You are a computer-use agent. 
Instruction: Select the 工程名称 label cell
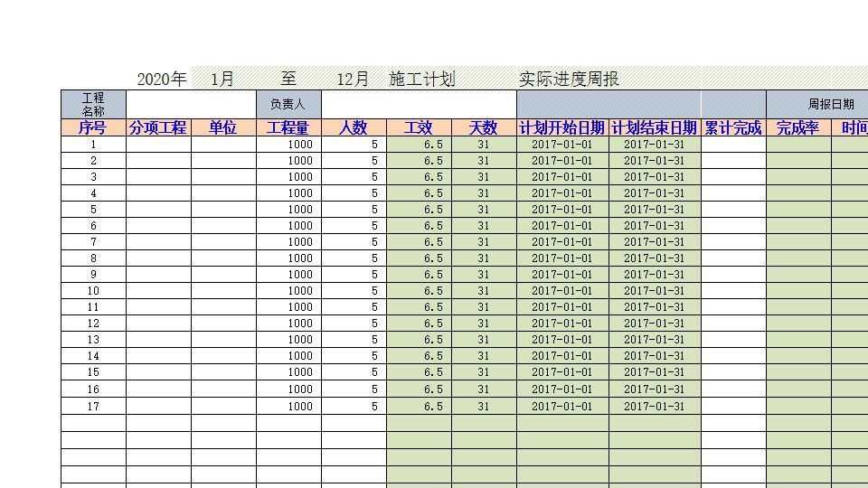(x=93, y=104)
